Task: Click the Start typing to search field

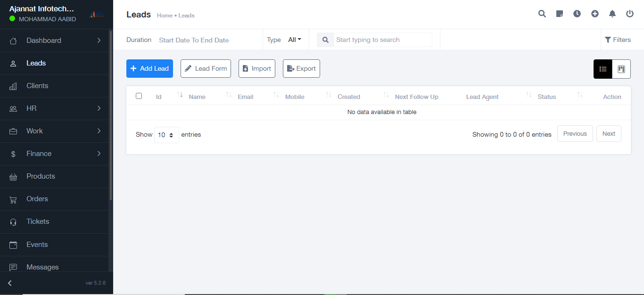Action: 383,40
